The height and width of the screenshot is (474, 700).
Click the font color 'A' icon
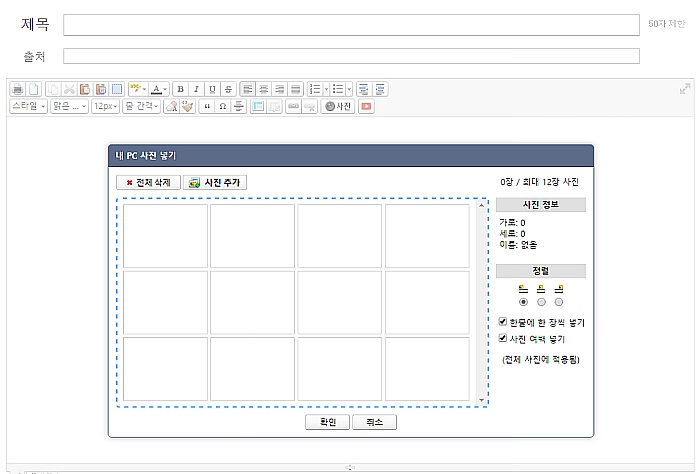(x=156, y=89)
